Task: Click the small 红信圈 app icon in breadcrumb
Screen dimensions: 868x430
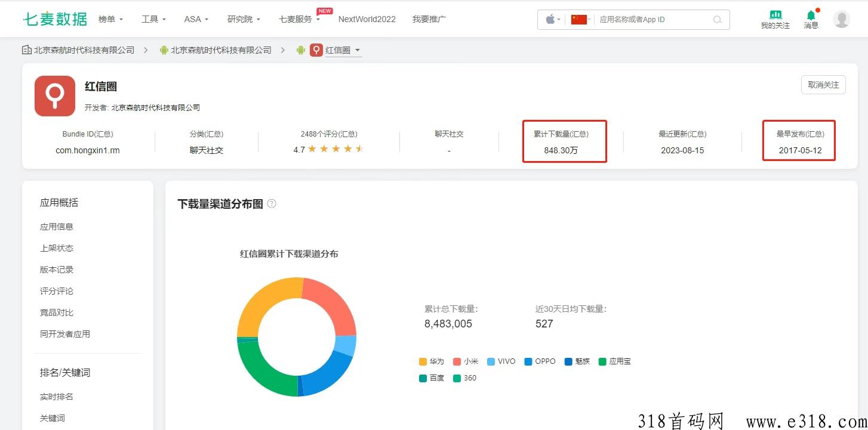Action: click(316, 50)
